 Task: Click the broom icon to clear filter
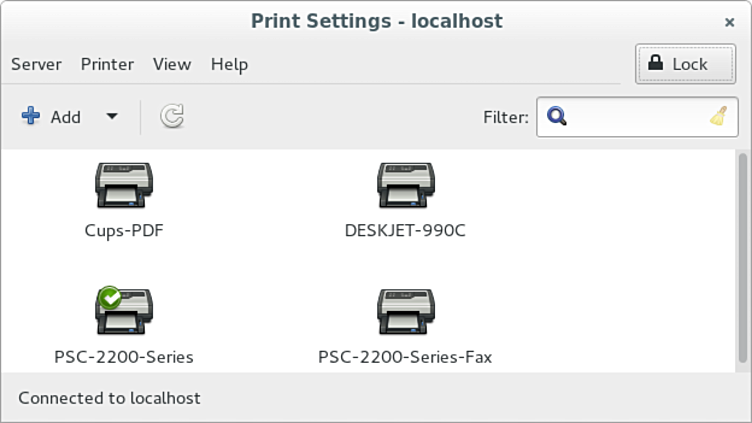(x=718, y=117)
